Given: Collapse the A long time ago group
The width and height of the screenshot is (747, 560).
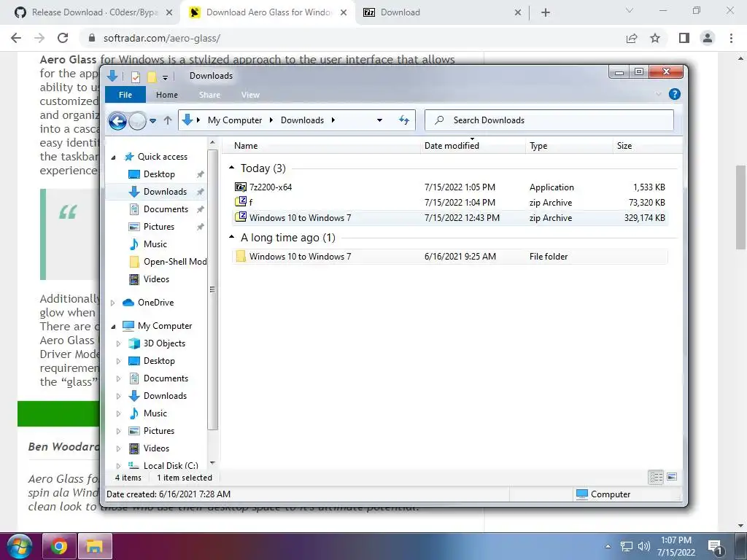Looking at the screenshot, I should coord(231,237).
